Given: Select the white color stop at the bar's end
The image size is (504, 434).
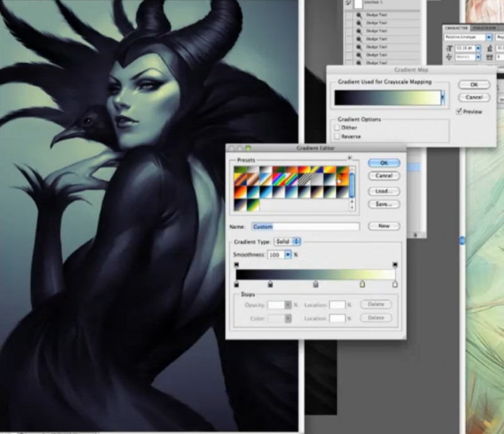Looking at the screenshot, I should point(395,284).
